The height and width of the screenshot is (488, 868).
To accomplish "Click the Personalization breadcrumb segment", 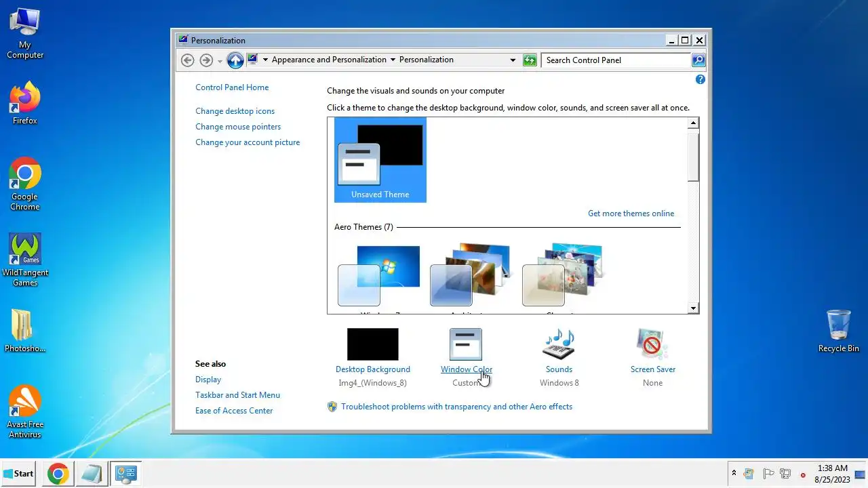I will pos(427,60).
